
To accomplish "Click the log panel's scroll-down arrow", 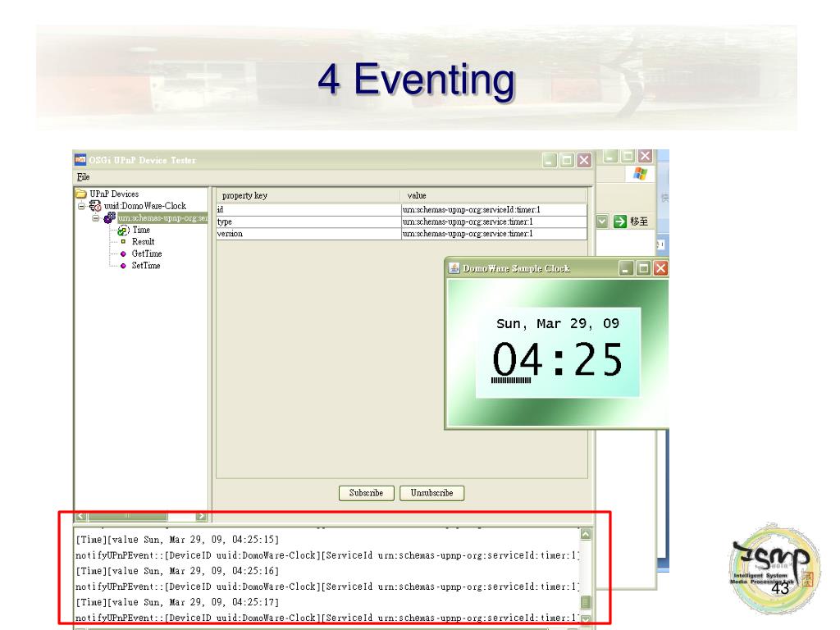I will [x=586, y=620].
